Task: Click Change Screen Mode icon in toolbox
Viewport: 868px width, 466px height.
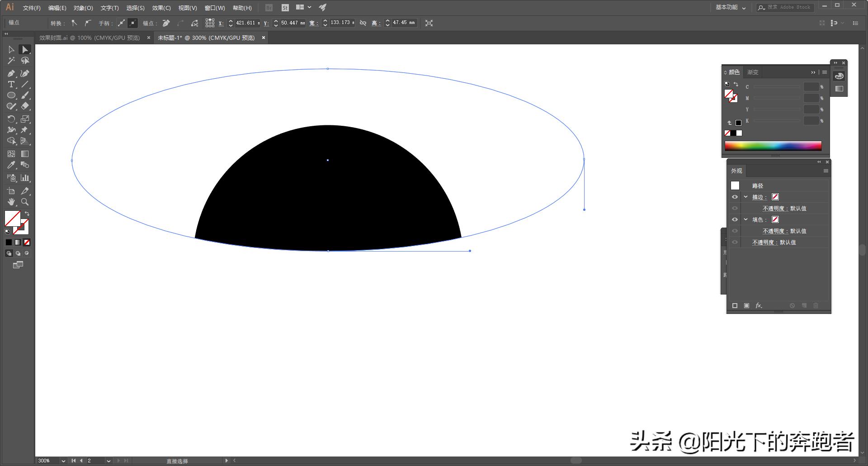Action: pyautogui.click(x=18, y=265)
